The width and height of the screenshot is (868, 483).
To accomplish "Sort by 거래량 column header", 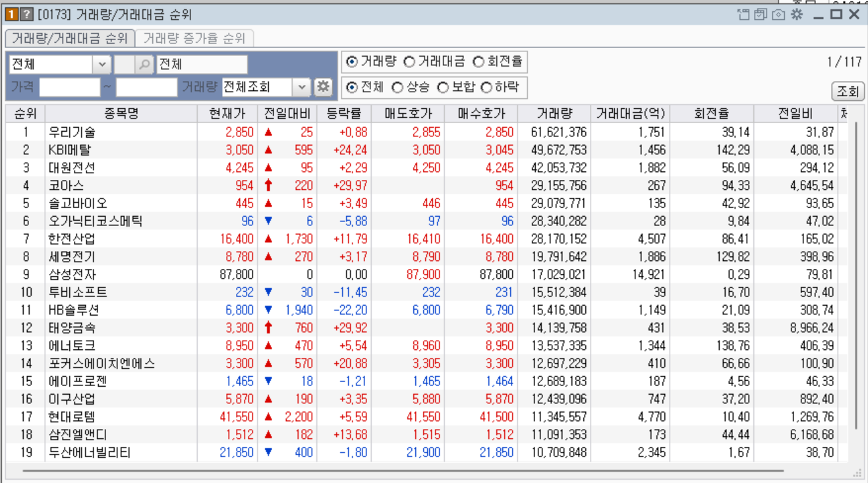I will coord(554,113).
